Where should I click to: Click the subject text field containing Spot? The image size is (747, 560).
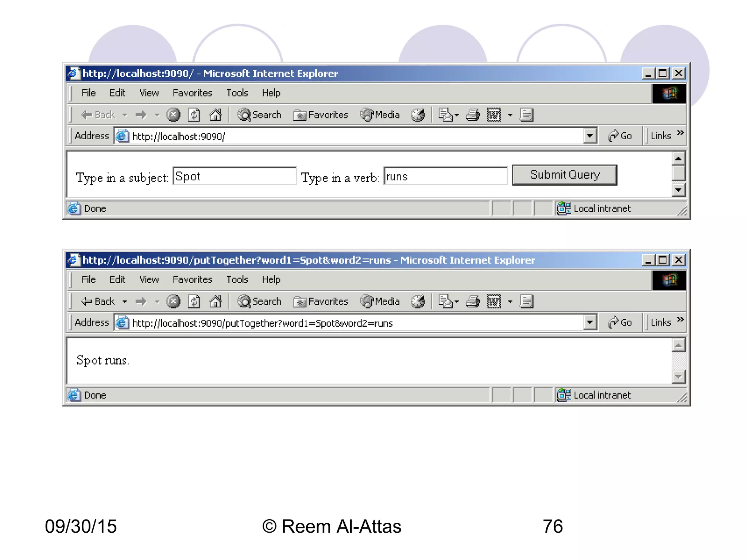pyautogui.click(x=235, y=176)
